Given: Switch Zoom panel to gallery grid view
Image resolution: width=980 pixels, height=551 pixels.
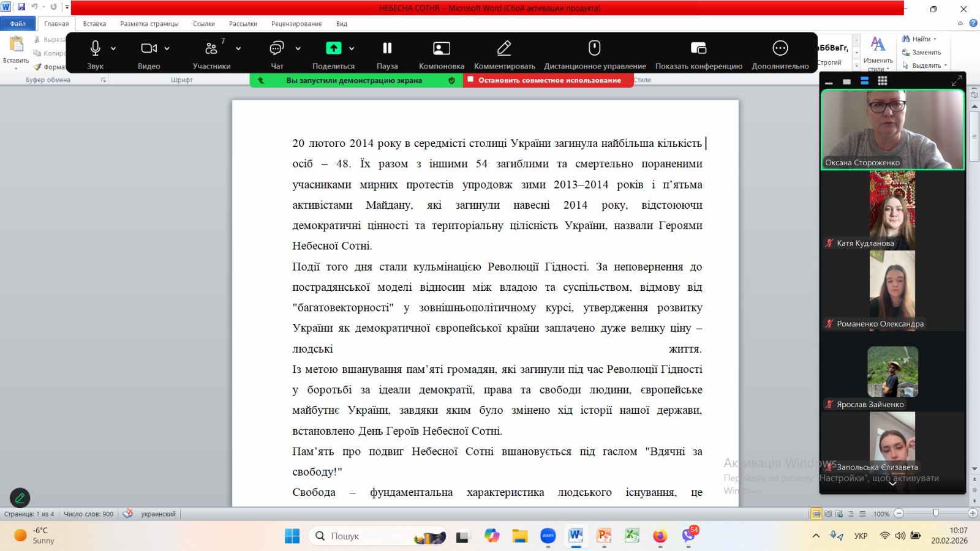Looking at the screenshot, I should [882, 81].
